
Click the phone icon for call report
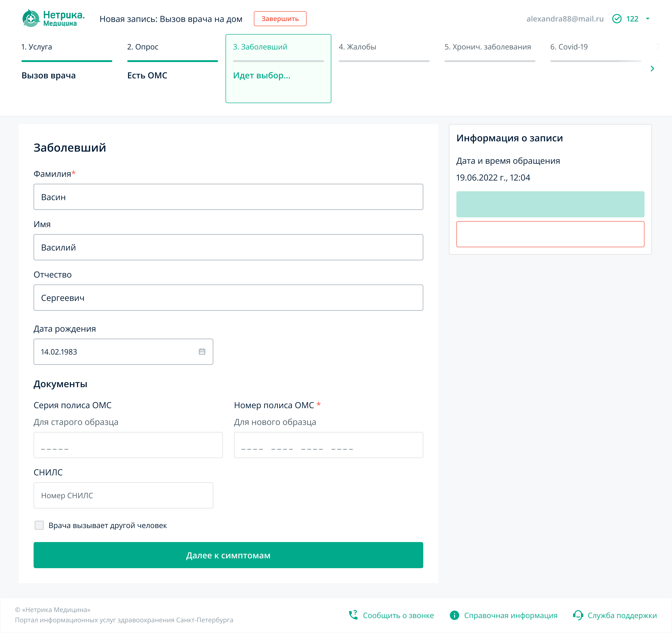[x=353, y=615]
